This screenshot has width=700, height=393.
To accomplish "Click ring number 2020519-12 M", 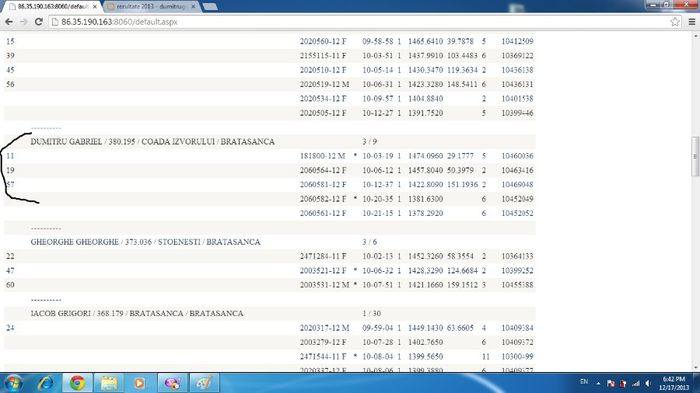I will [324, 84].
